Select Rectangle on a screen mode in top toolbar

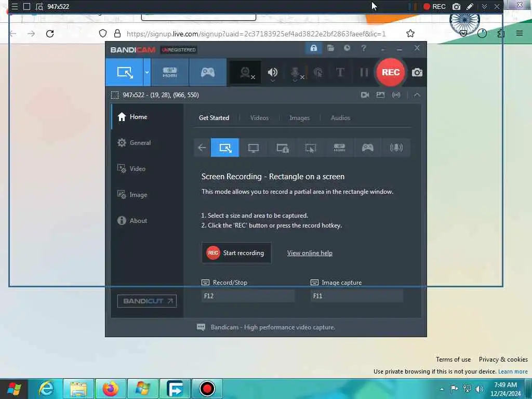pyautogui.click(x=124, y=72)
